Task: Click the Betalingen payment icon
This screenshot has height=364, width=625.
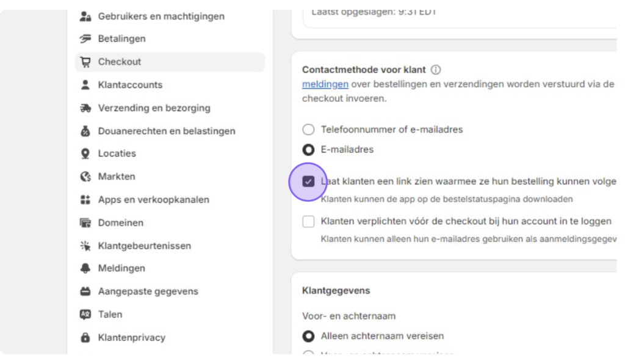Action: pyautogui.click(x=85, y=38)
